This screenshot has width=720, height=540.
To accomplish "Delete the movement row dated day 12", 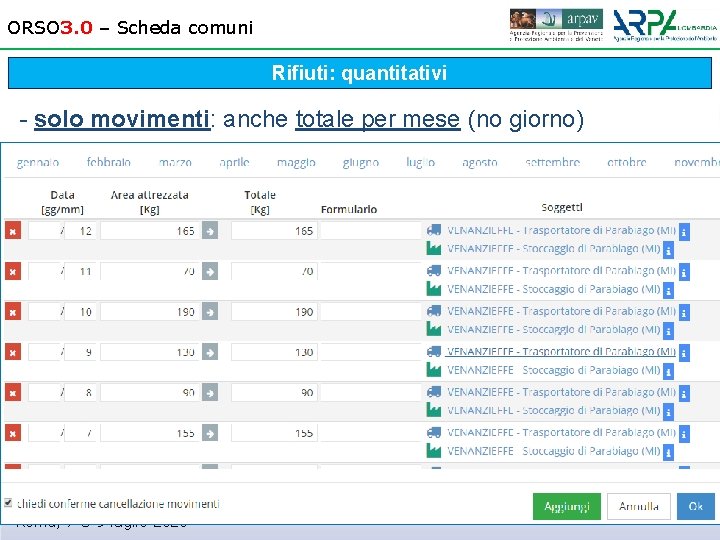I will point(13,231).
